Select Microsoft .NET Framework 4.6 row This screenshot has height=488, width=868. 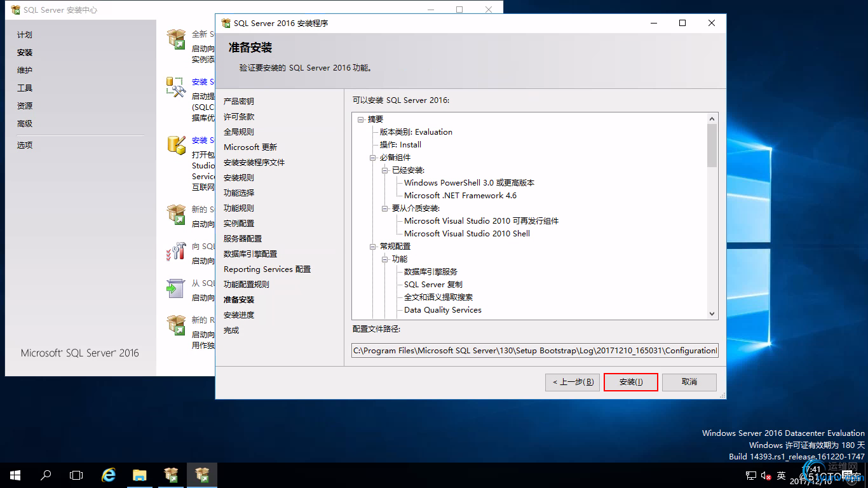point(460,196)
